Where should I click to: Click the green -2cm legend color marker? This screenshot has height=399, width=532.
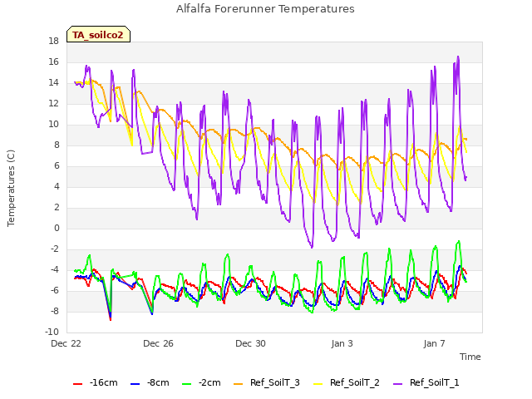click(x=186, y=384)
